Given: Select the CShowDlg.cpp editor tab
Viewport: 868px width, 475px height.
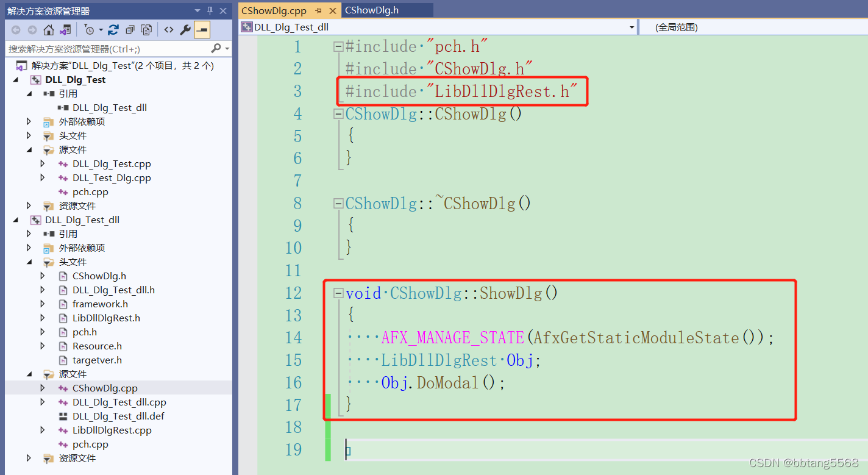Looking at the screenshot, I should coord(274,11).
